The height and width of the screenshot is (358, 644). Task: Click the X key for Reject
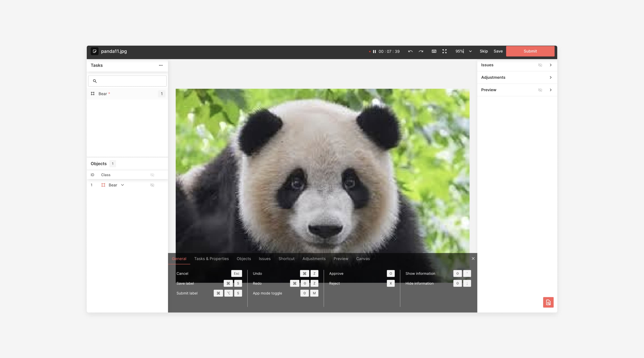tap(391, 283)
